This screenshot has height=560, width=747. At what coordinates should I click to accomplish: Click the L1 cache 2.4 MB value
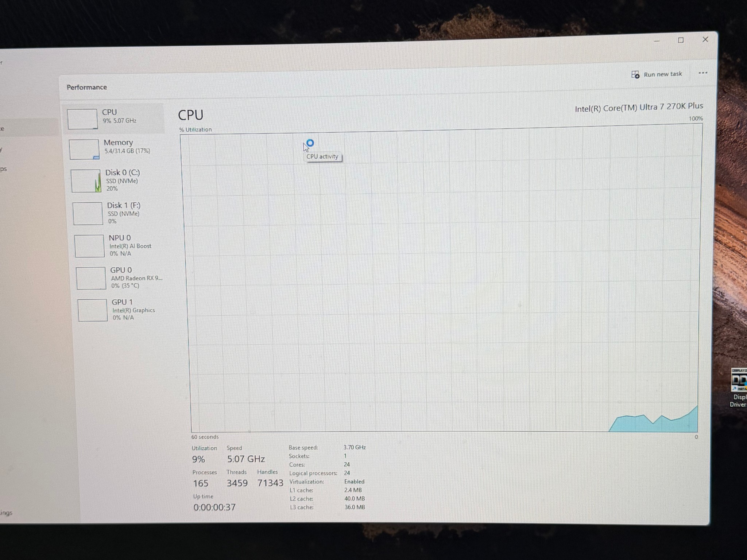pyautogui.click(x=353, y=490)
